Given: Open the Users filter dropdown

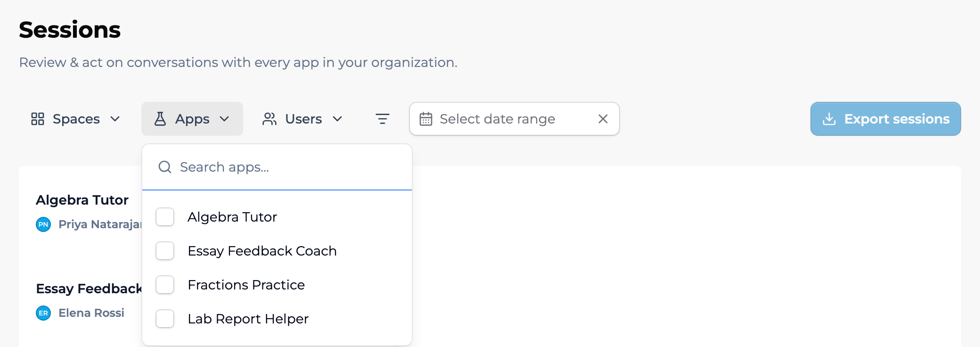Looking at the screenshot, I should 302,119.
